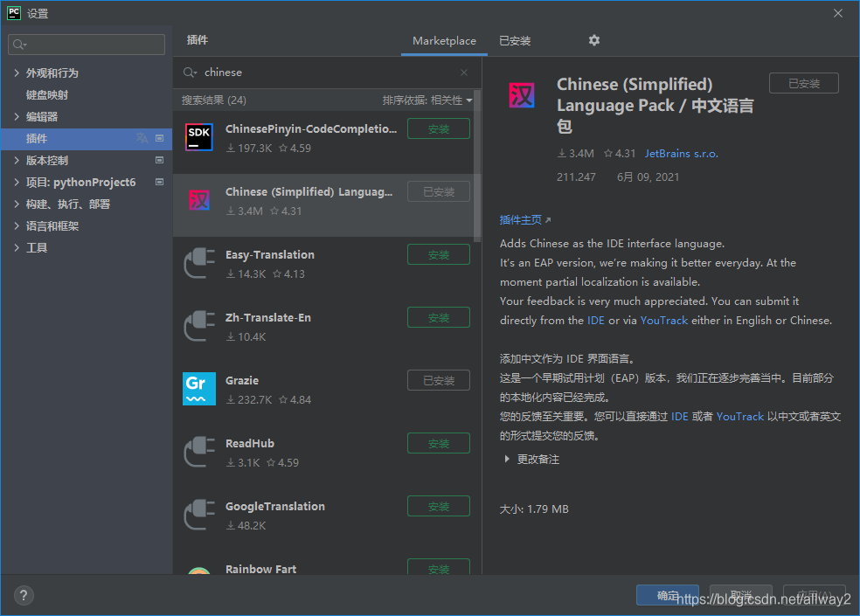Click the translation icon on the 插件 row

tap(142, 138)
